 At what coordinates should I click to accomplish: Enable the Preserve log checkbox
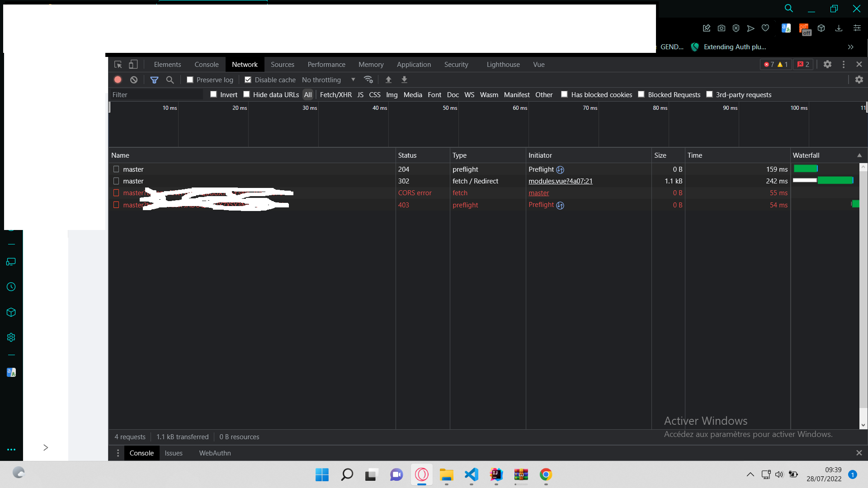tap(190, 80)
